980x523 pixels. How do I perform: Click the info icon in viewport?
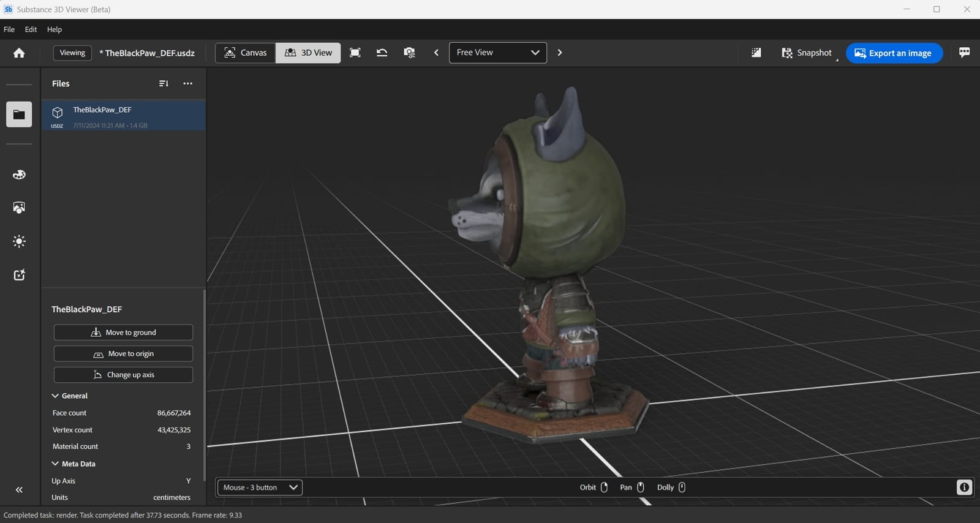(964, 487)
